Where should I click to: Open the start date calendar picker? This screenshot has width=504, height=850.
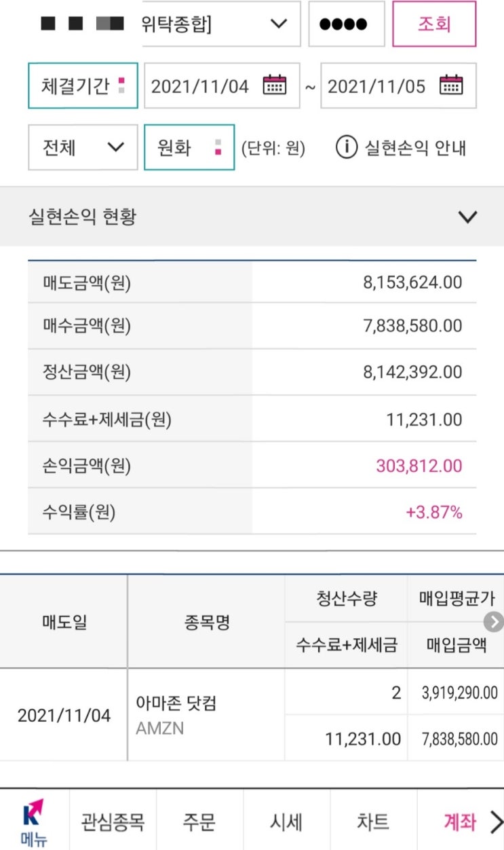pos(275,86)
